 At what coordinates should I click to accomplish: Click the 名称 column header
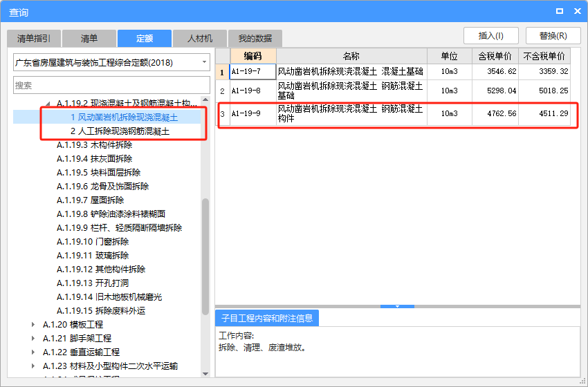(351, 56)
